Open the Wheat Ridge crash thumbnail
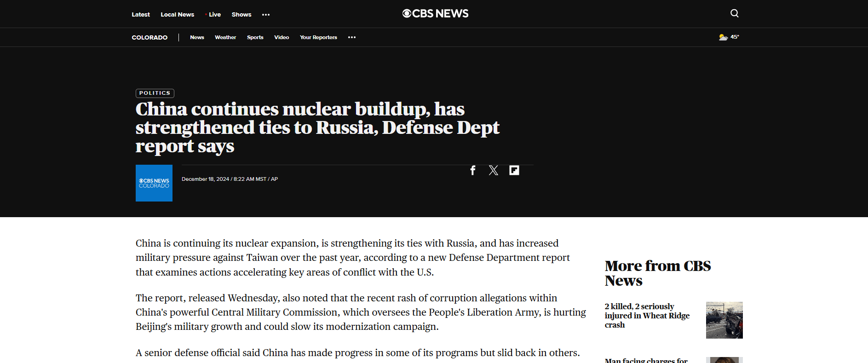This screenshot has width=868, height=363. [x=724, y=320]
